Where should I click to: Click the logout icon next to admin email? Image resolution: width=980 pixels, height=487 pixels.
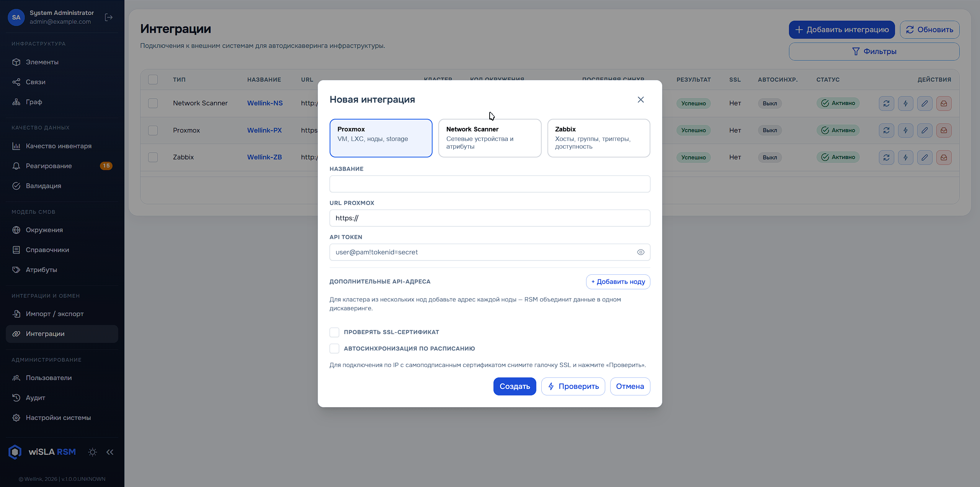(x=109, y=17)
